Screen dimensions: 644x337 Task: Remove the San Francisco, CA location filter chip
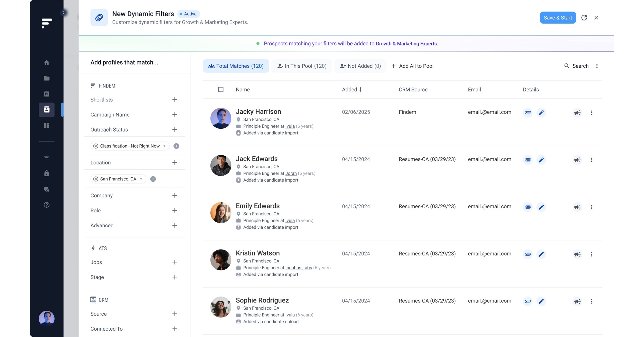tap(96, 179)
